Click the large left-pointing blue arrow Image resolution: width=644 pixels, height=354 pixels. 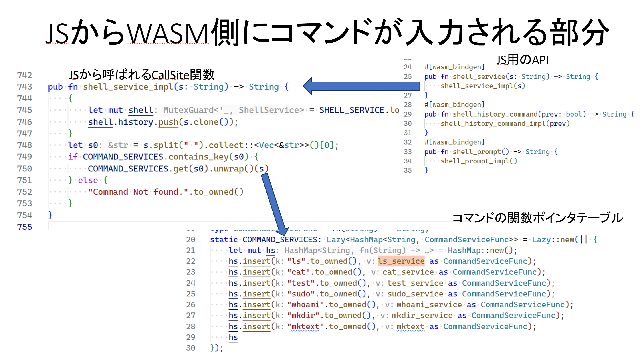[x=361, y=86]
